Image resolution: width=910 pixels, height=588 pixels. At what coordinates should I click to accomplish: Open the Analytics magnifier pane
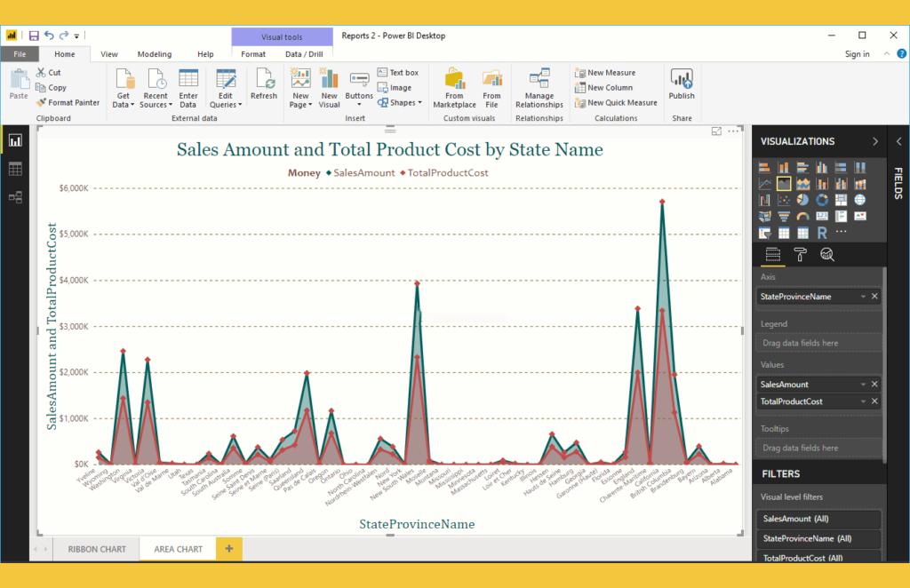826,255
